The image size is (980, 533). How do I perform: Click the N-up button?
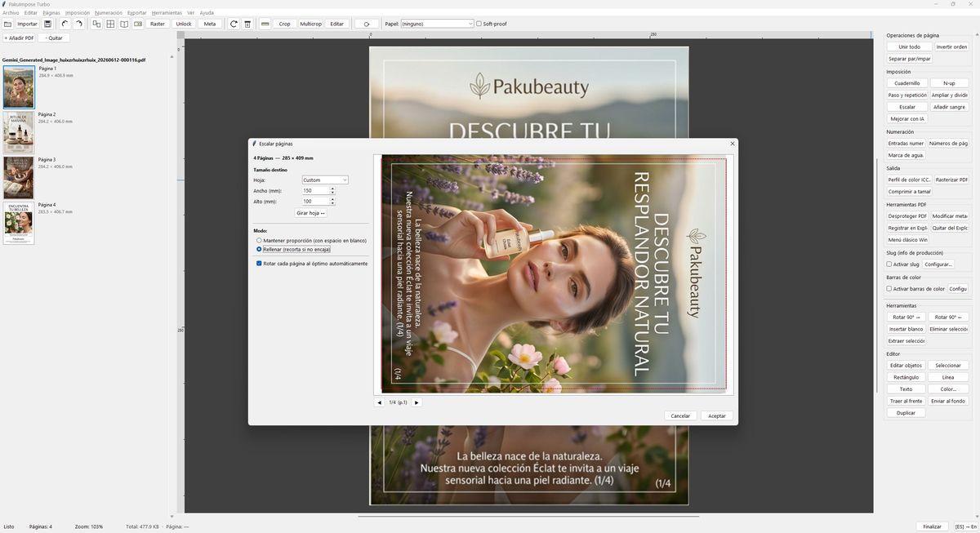[x=949, y=83]
